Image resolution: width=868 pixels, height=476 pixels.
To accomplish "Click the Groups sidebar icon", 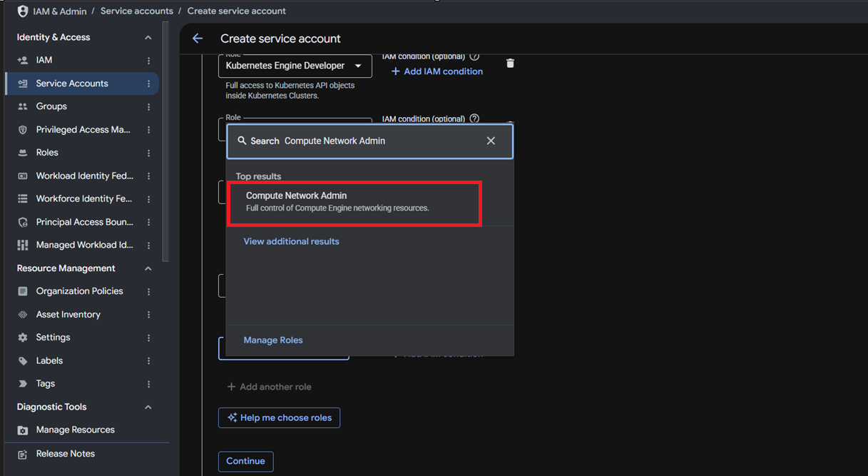I will (x=23, y=106).
